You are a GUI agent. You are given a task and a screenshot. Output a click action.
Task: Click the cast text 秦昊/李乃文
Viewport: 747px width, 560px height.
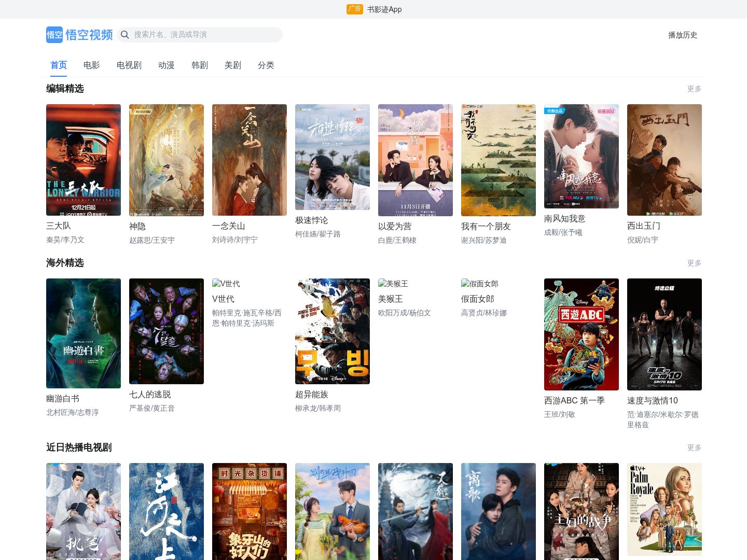pyautogui.click(x=65, y=240)
